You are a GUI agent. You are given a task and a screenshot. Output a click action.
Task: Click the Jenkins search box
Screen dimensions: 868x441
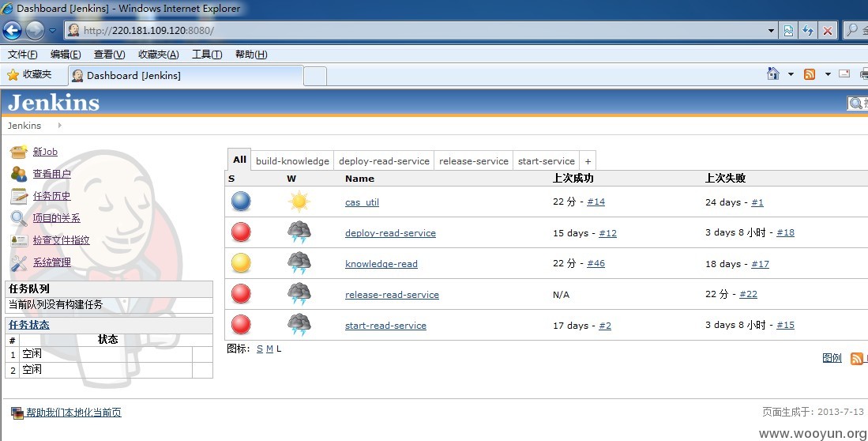coord(858,103)
